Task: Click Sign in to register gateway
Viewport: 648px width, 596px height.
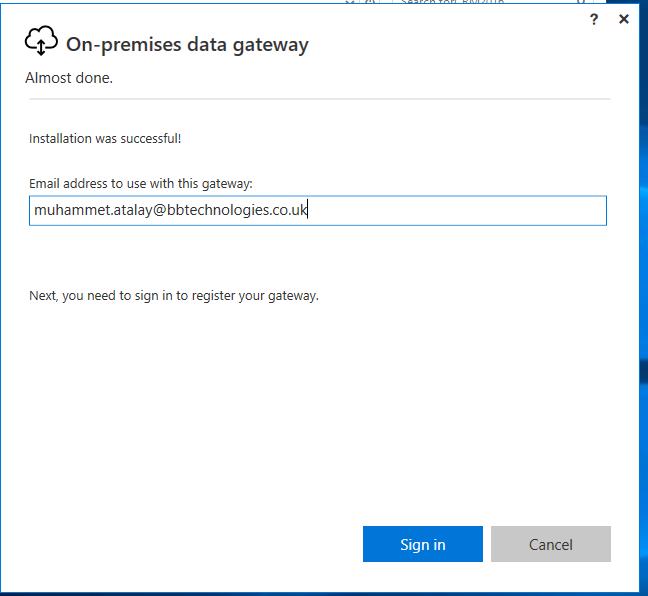Action: 422,544
